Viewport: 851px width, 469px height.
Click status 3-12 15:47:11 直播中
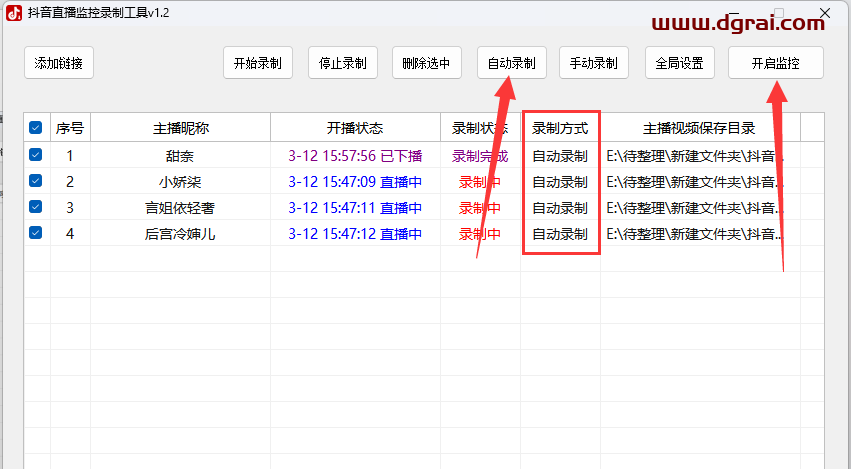tap(355, 208)
